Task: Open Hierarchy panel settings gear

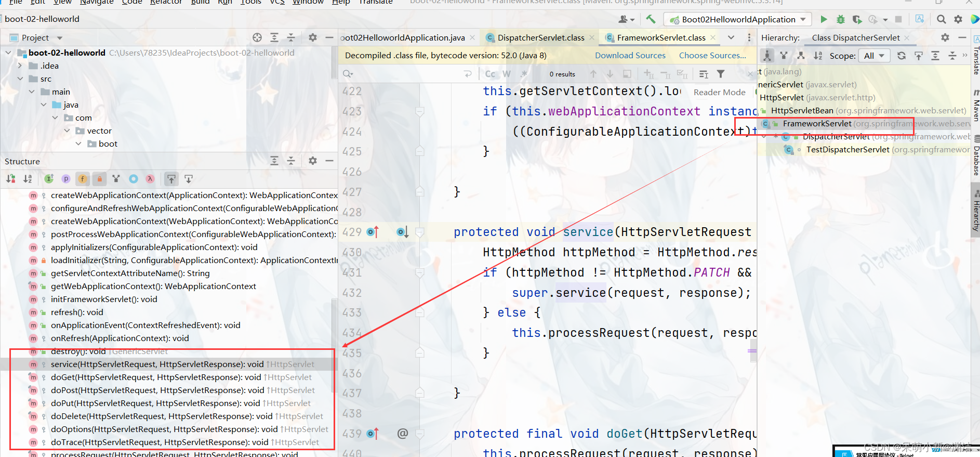Action: [x=945, y=37]
